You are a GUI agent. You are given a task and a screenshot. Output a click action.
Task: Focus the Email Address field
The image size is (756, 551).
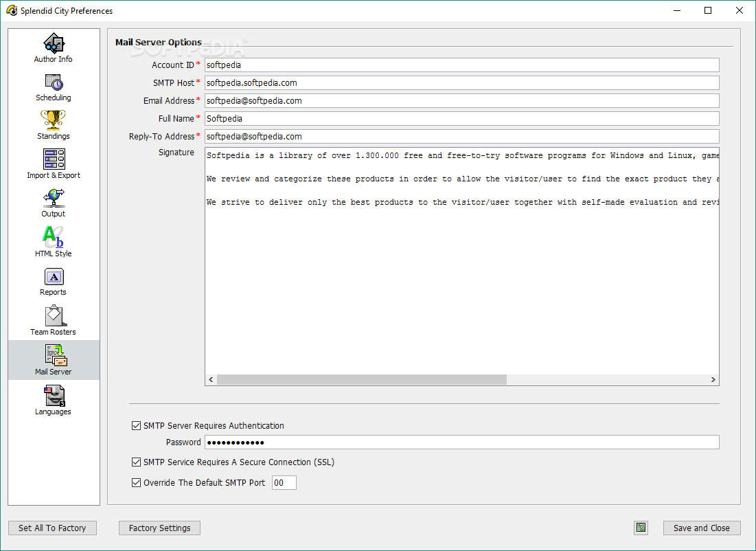(462, 101)
